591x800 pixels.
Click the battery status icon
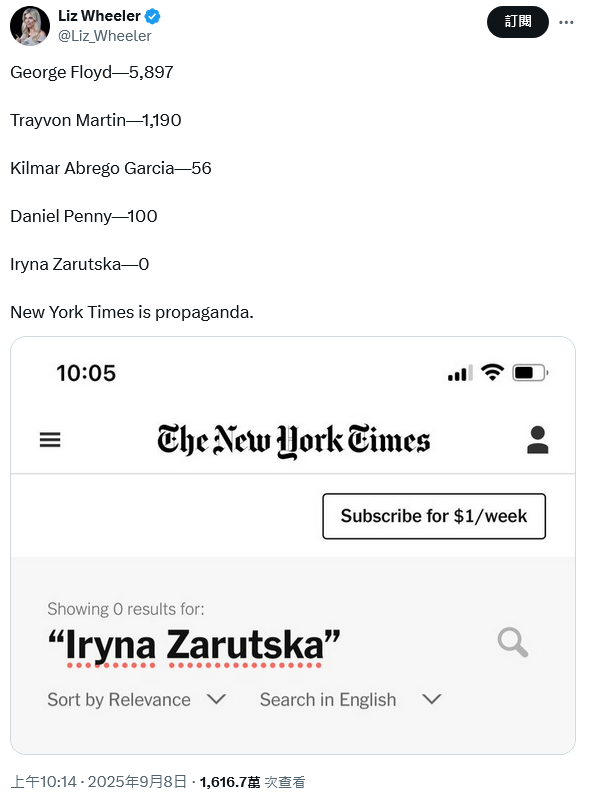[x=530, y=373]
